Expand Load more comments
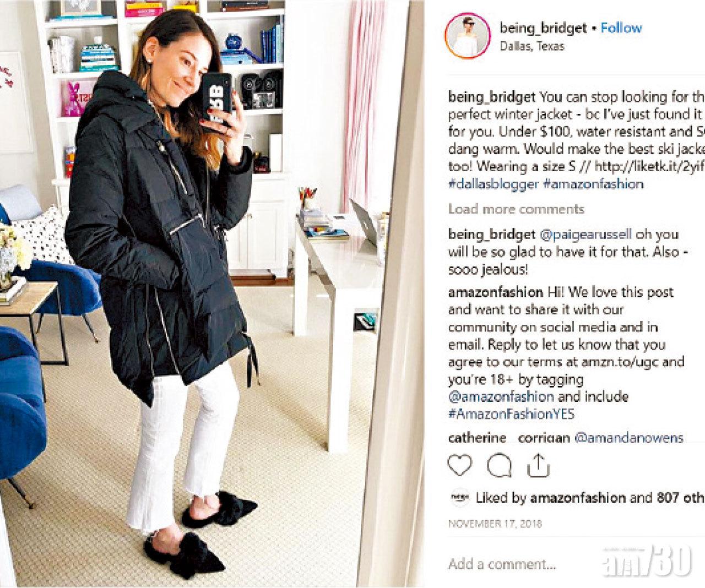 coord(516,209)
